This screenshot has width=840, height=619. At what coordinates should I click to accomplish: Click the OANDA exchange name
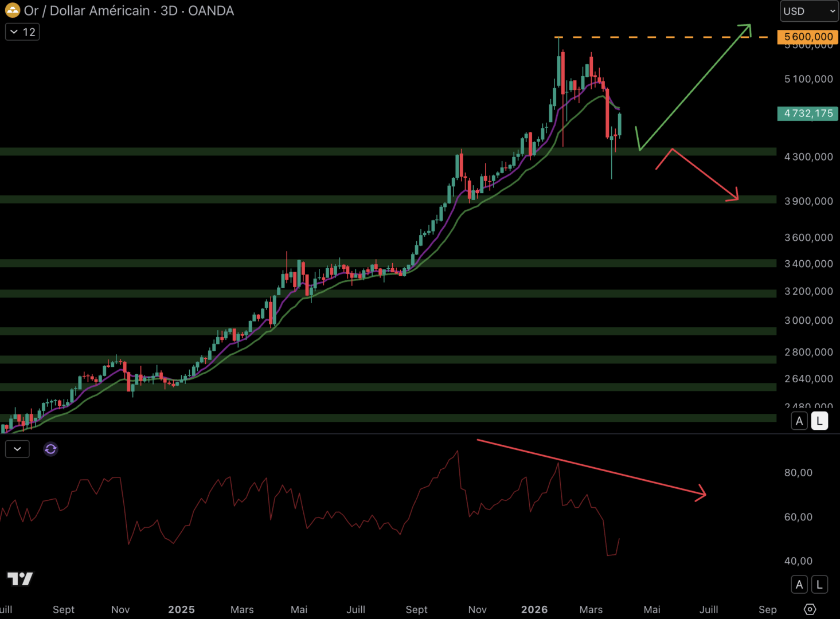tap(210, 10)
